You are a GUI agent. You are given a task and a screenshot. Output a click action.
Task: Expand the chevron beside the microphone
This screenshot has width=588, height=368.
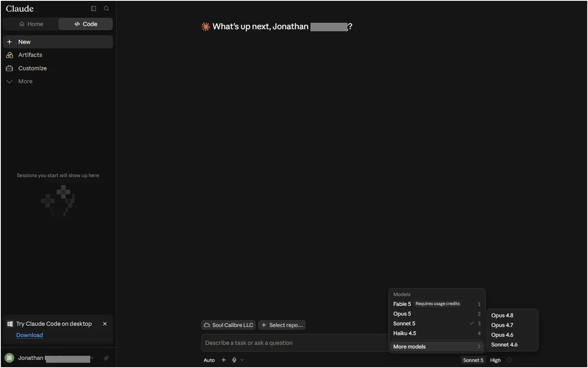tap(242, 360)
